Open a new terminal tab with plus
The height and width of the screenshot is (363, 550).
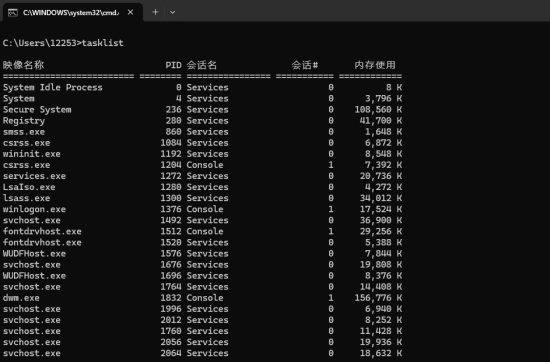[x=155, y=12]
